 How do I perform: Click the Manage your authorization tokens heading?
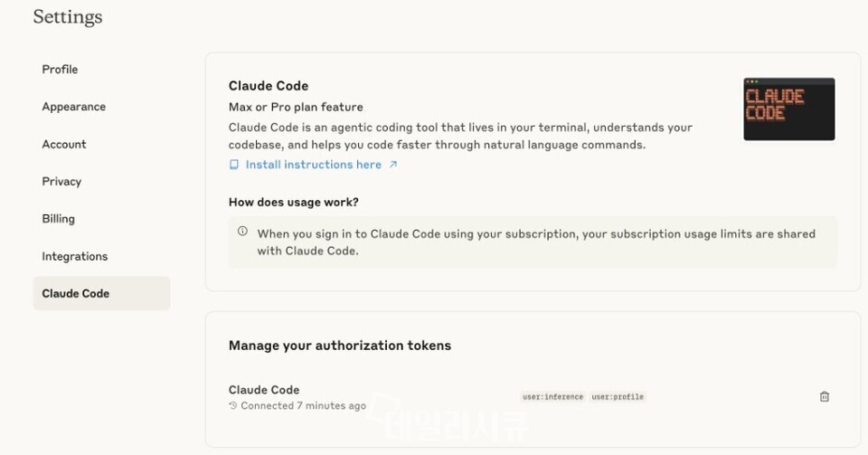340,346
